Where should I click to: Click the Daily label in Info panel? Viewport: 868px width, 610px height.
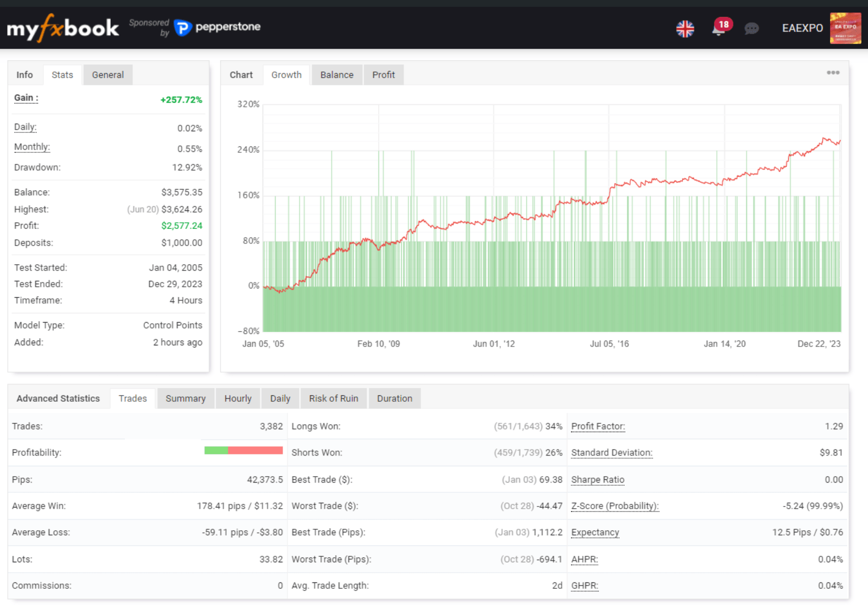[25, 127]
